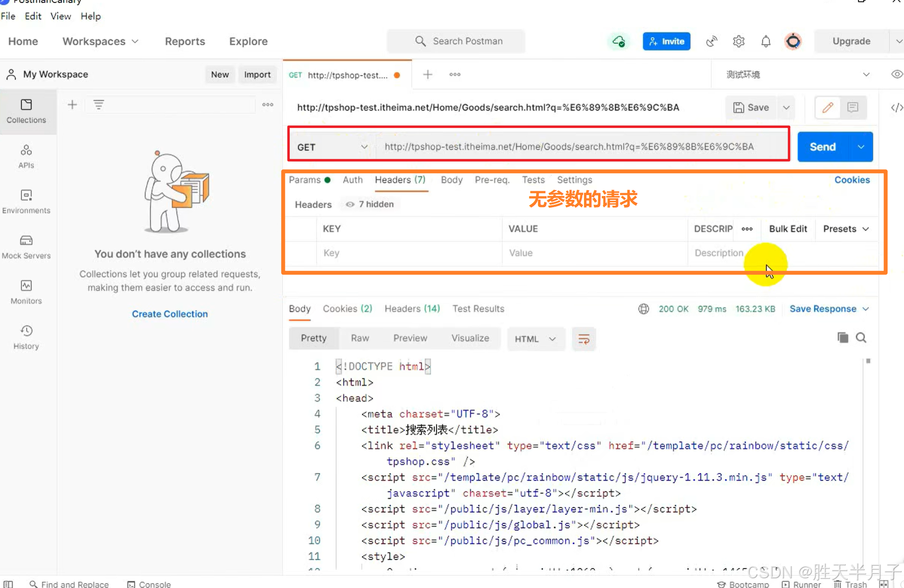
Task: Click the blue Send button
Action: [x=822, y=147]
